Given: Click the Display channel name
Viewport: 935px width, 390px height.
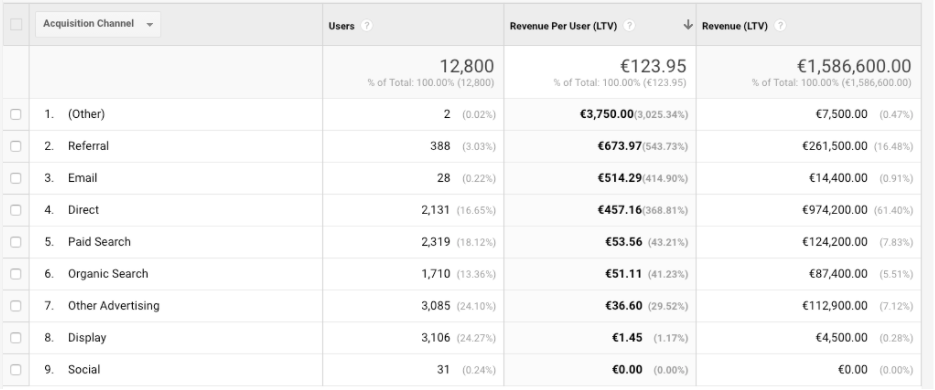Looking at the screenshot, I should 87,338.
